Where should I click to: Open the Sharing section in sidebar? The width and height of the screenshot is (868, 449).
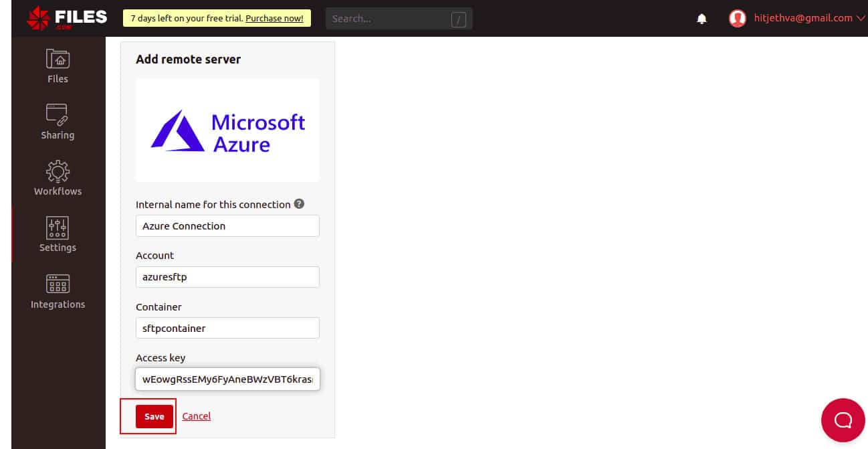(58, 122)
